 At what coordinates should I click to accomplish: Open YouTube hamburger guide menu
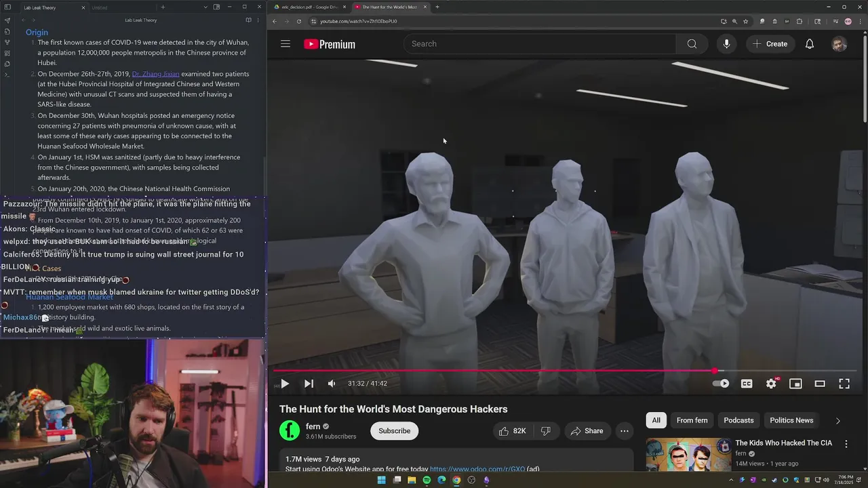(x=285, y=44)
